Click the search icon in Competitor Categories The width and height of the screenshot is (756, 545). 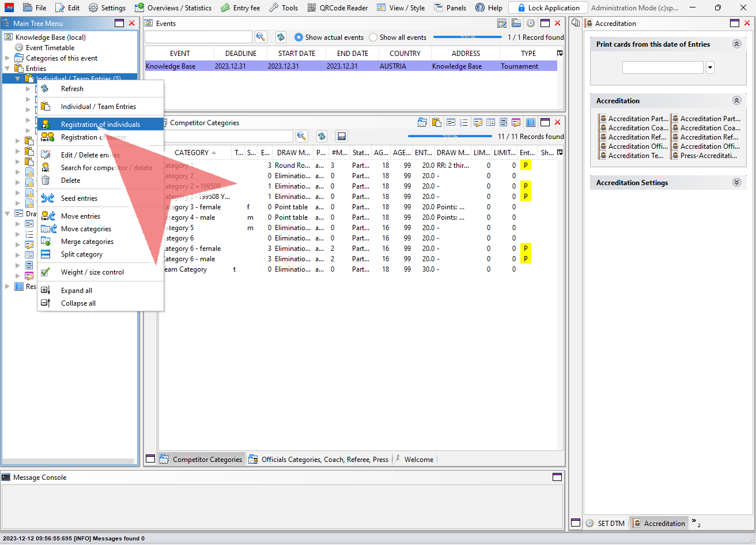coord(301,136)
